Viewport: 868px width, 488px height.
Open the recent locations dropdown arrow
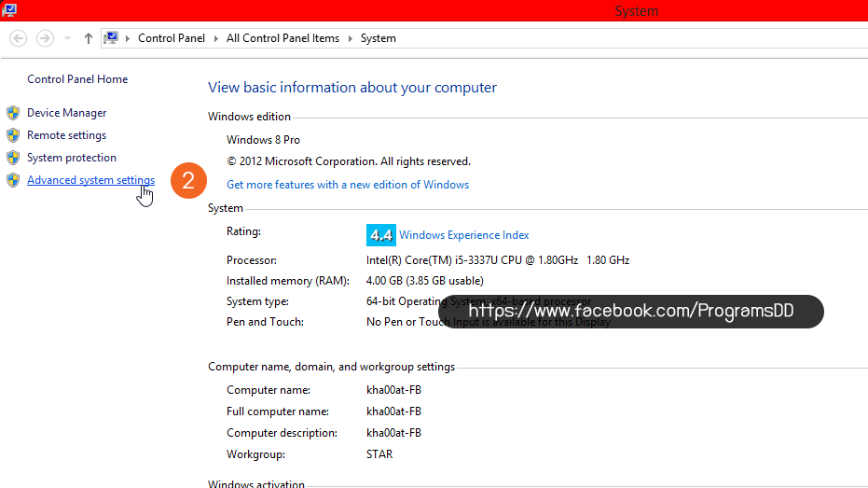[68, 38]
